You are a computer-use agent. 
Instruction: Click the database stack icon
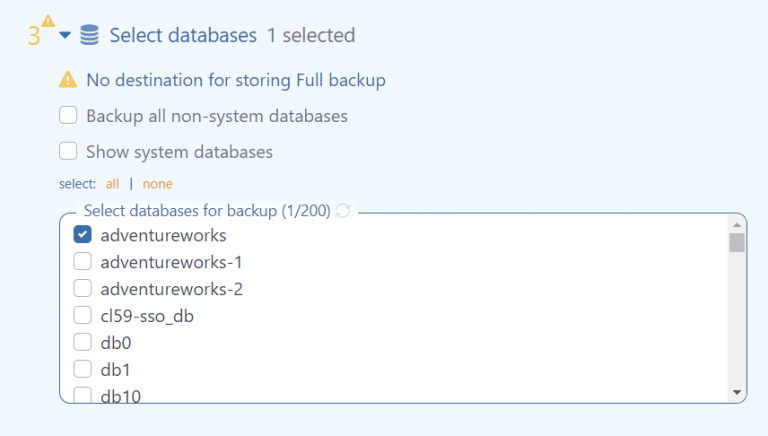point(89,35)
